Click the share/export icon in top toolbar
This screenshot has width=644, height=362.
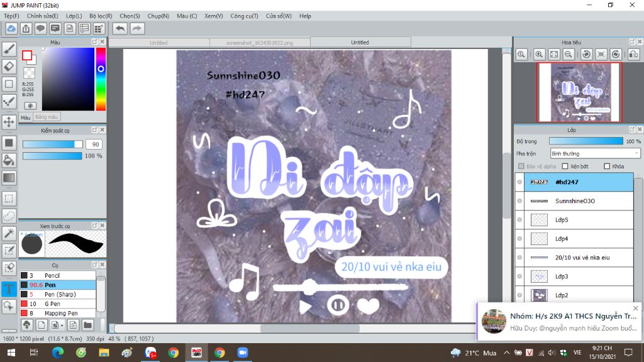[26, 28]
